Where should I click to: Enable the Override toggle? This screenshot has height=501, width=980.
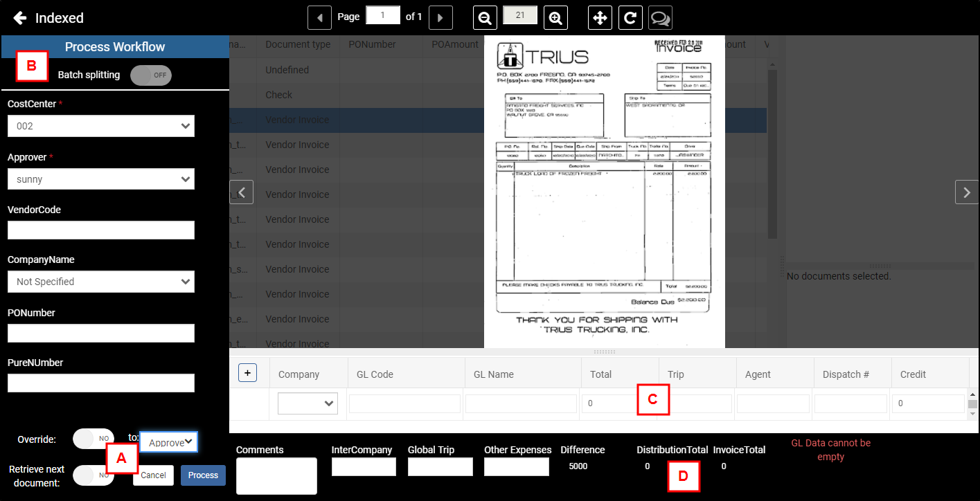[x=93, y=439]
